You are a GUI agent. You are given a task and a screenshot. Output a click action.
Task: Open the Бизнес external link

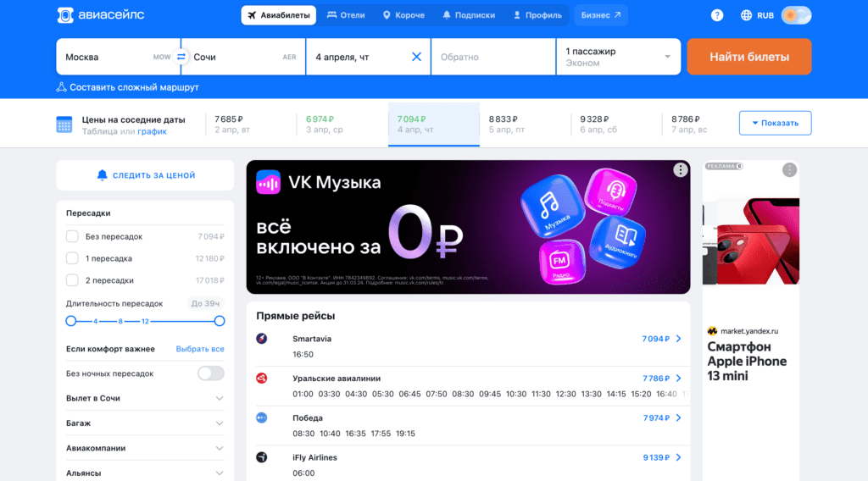(601, 15)
